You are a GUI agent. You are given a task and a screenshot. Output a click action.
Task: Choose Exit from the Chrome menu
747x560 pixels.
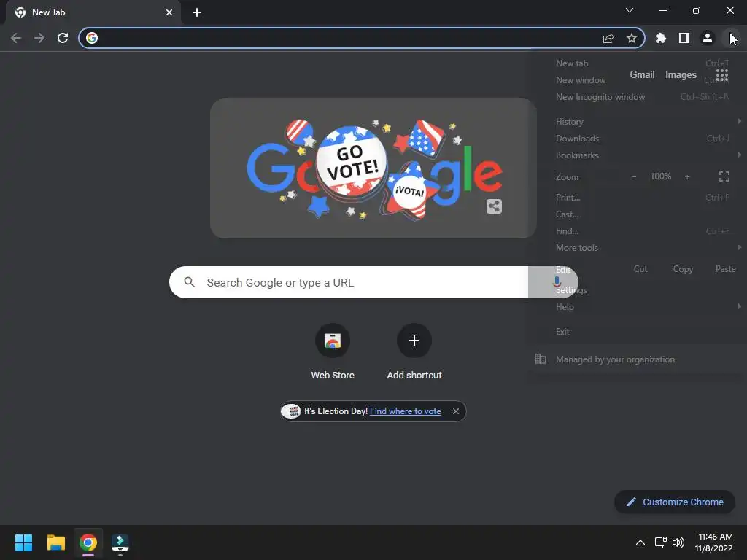(x=638, y=332)
